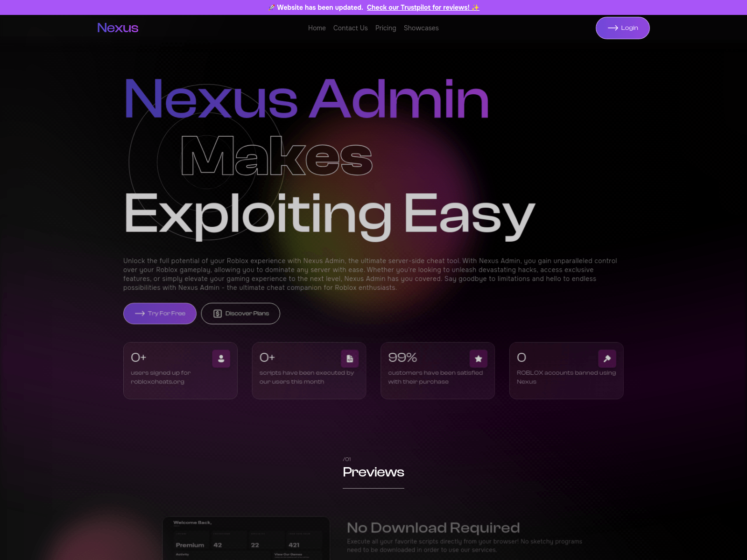Click the rocket emoji in the banner
The height and width of the screenshot is (560, 747).
click(x=271, y=7)
